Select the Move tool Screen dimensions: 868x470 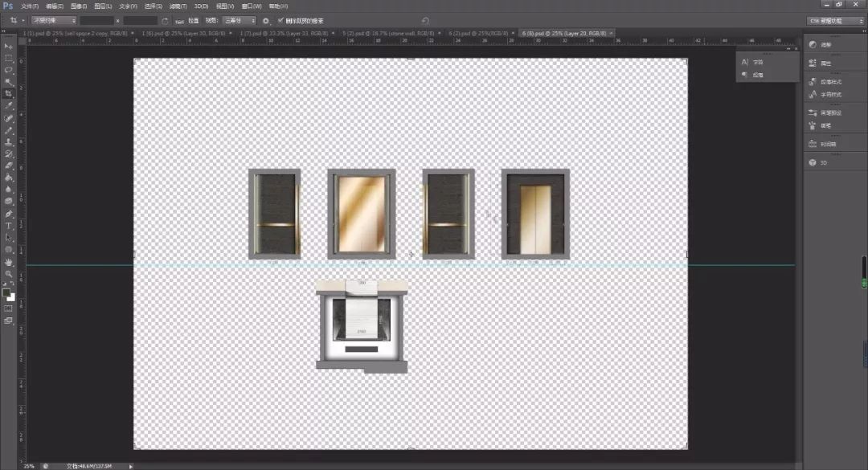tap(8, 46)
